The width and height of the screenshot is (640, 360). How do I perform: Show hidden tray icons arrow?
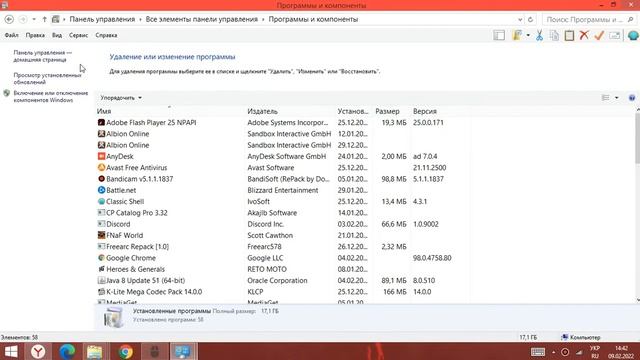pos(553,352)
